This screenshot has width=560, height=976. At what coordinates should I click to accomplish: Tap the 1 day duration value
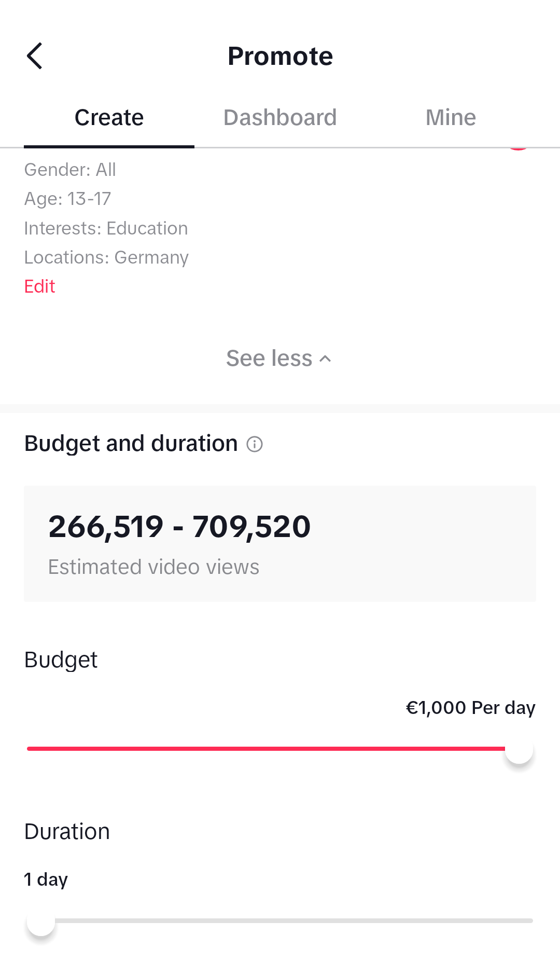pyautogui.click(x=46, y=879)
